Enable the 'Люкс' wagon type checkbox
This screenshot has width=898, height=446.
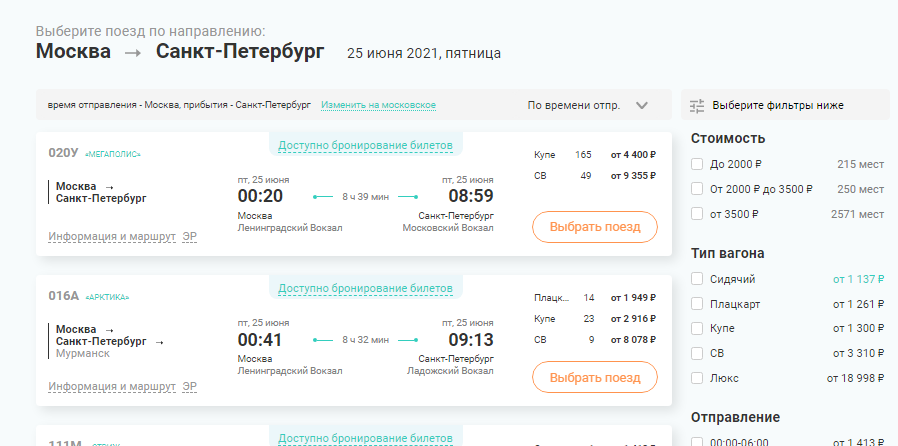click(x=698, y=378)
